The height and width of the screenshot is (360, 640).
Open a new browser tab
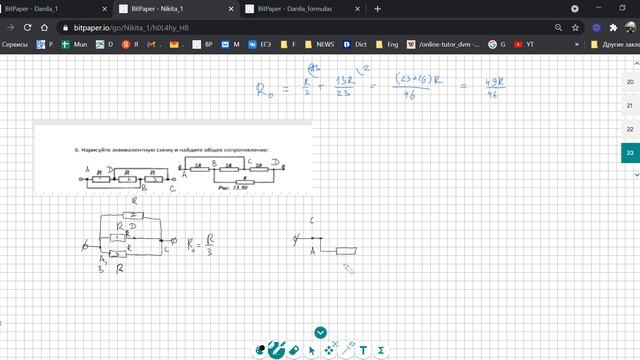[378, 9]
